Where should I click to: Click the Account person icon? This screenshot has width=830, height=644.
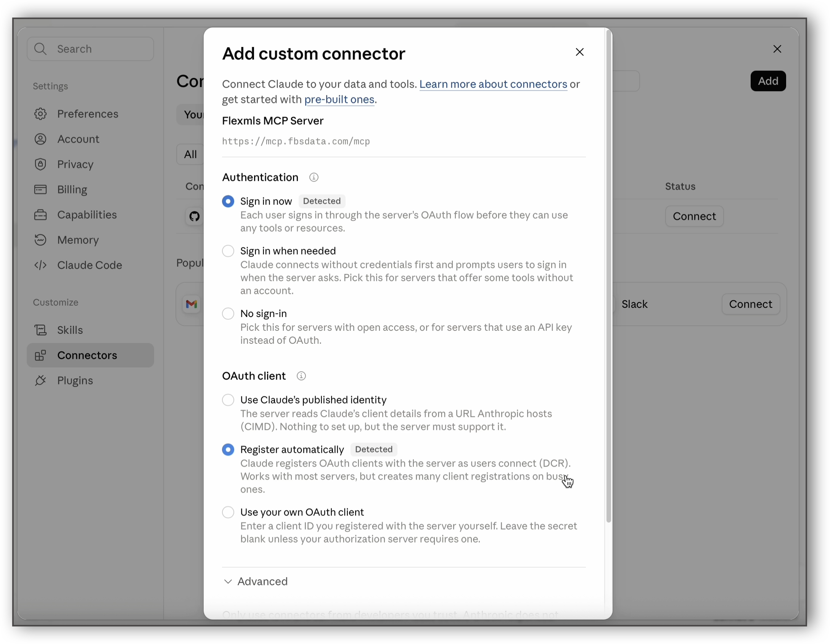tap(40, 139)
